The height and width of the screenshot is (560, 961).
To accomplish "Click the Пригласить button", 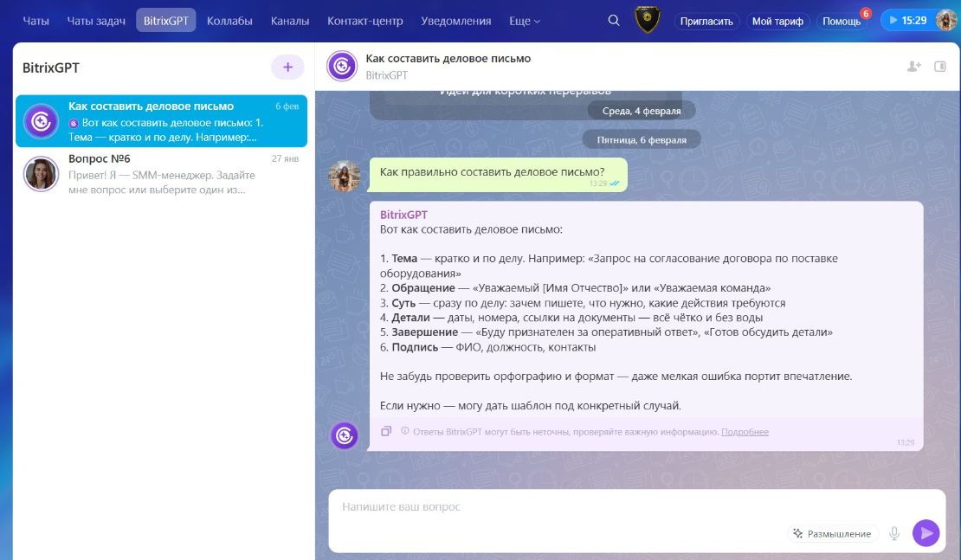I will [x=706, y=21].
